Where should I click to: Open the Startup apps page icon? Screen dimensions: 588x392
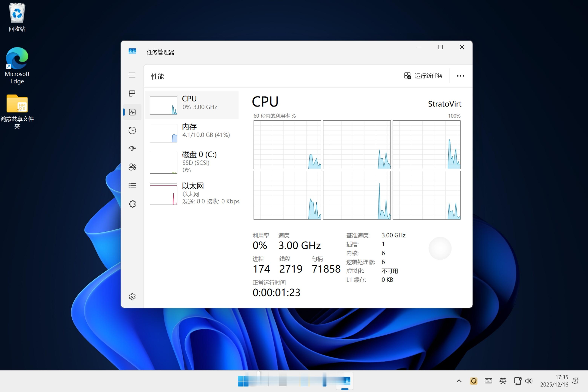click(x=132, y=149)
